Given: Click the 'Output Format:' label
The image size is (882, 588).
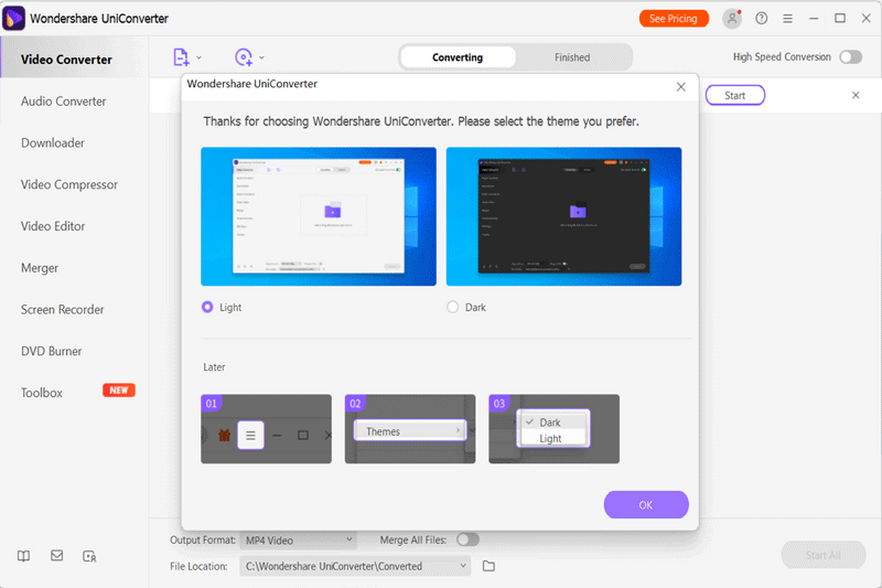Looking at the screenshot, I should tap(203, 540).
